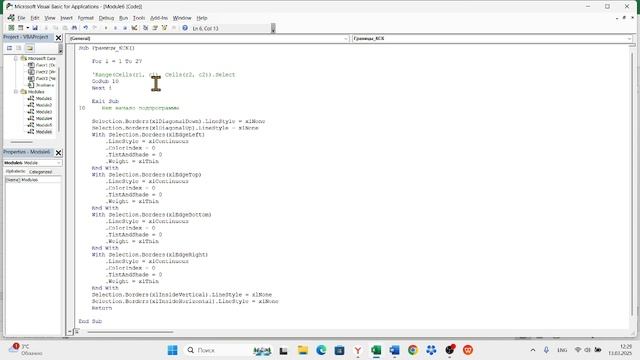This screenshot has height=360, width=640.
Task: Close the Properties - Module6 panel
Action: (58, 152)
